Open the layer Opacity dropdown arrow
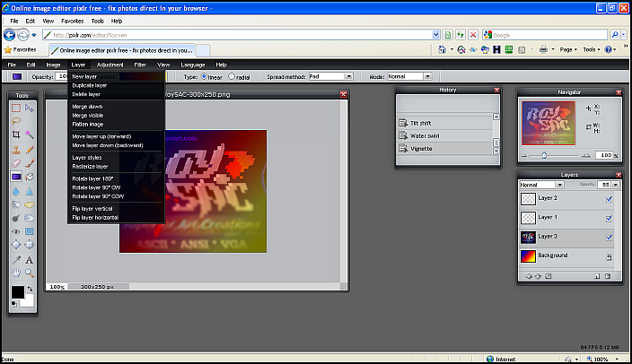Screen dimensions: 632x364 pos(616,185)
